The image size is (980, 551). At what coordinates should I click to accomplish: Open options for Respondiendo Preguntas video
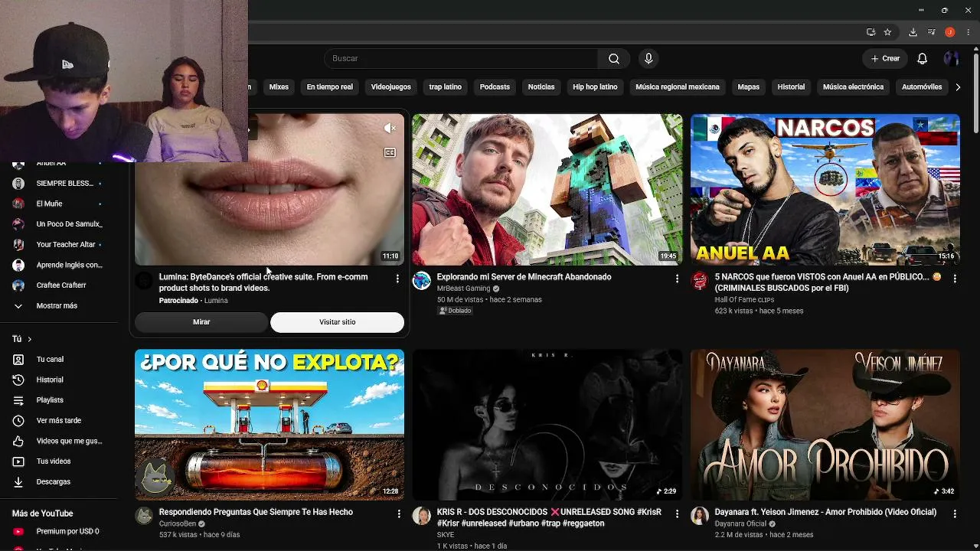[399, 514]
